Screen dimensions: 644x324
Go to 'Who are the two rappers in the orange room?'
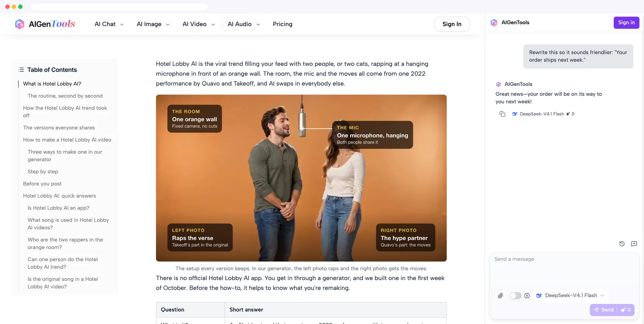click(65, 243)
